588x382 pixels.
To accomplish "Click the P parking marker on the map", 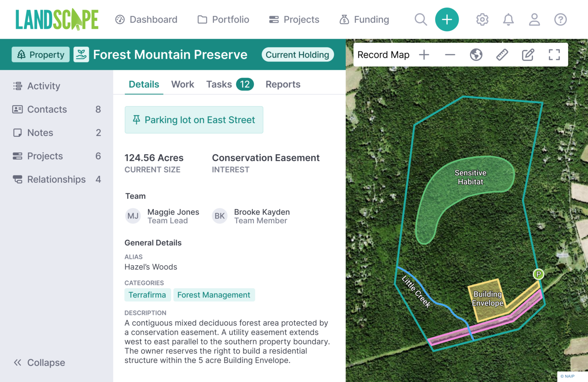I will click(538, 274).
